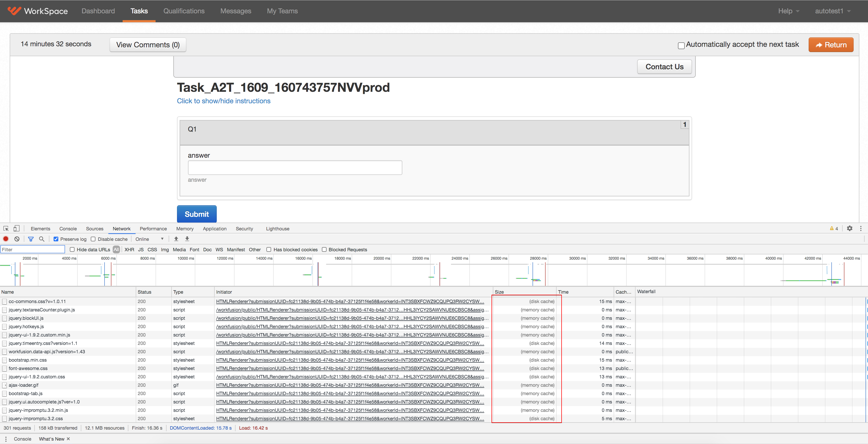This screenshot has width=868, height=444.
Task: Clear the network log
Action: 17,239
